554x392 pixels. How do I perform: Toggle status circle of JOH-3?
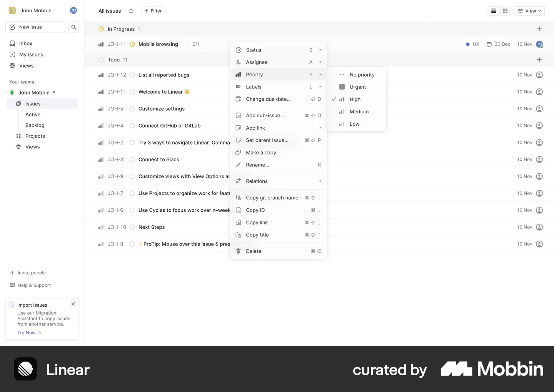click(x=132, y=159)
